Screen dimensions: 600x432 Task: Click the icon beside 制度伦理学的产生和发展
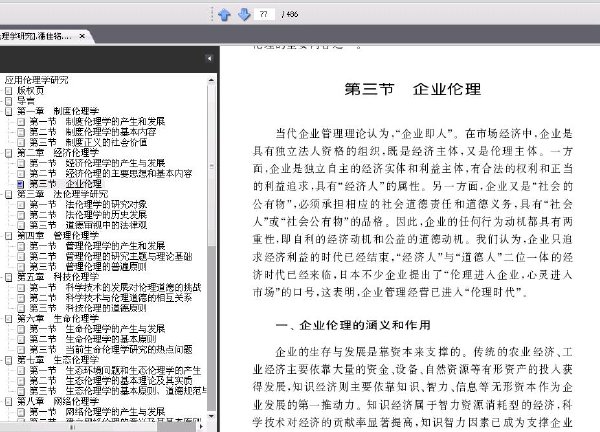21,122
